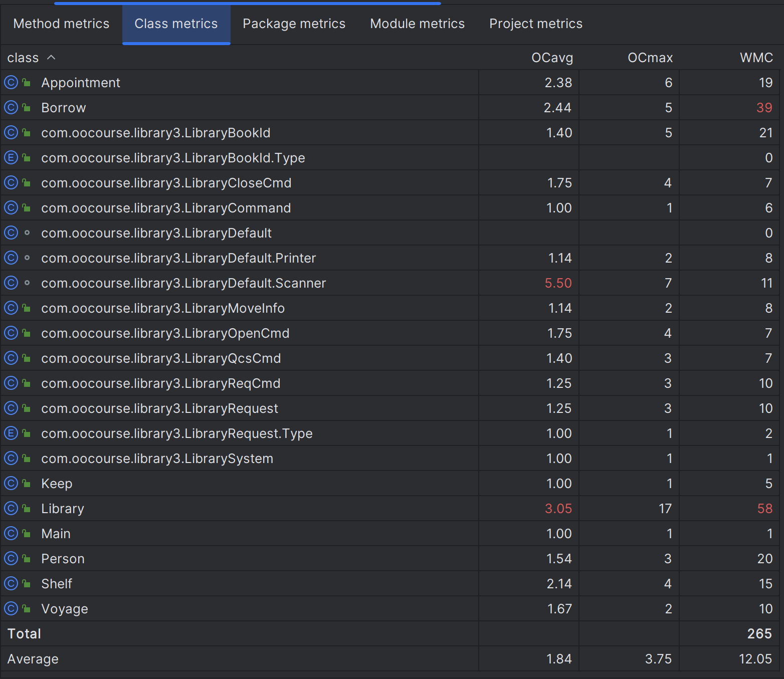Click the class icon for LibraryCommand

click(11, 207)
